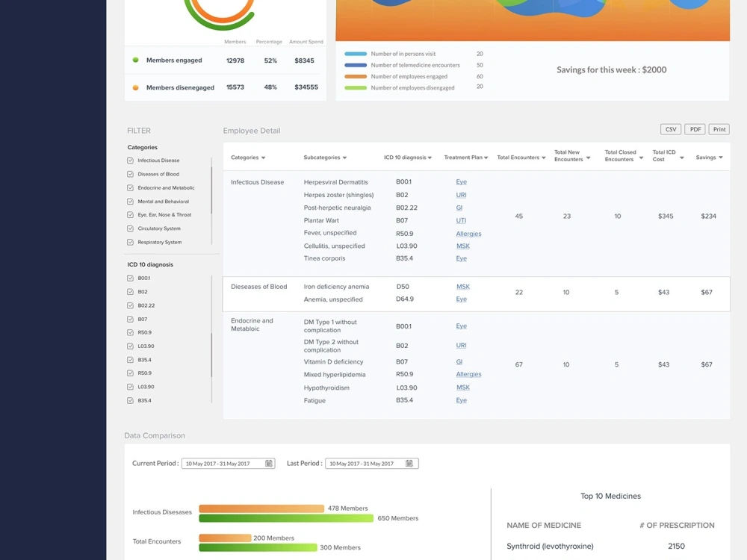747x560 pixels.
Task: Click in persons visit legend swatch
Action: coord(356,54)
